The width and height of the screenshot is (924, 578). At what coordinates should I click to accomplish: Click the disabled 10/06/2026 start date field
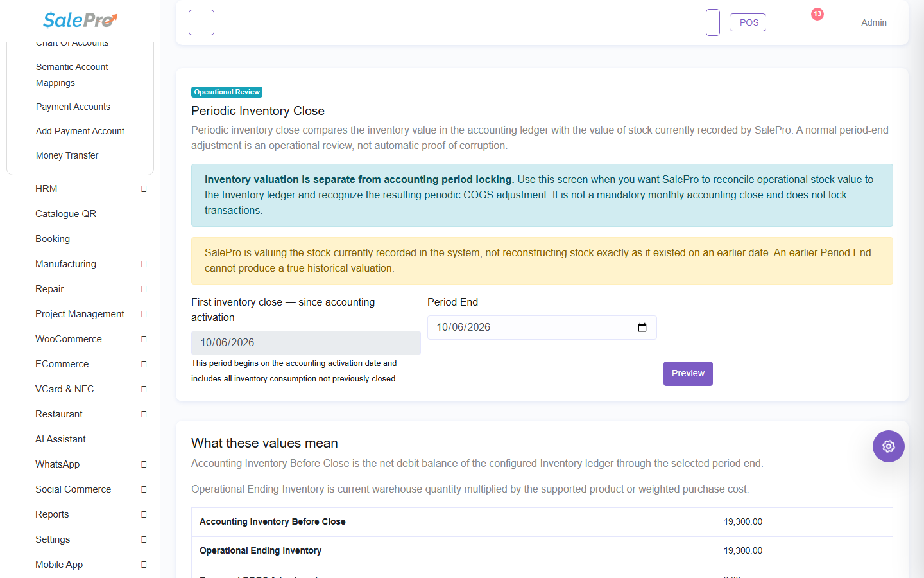click(306, 343)
